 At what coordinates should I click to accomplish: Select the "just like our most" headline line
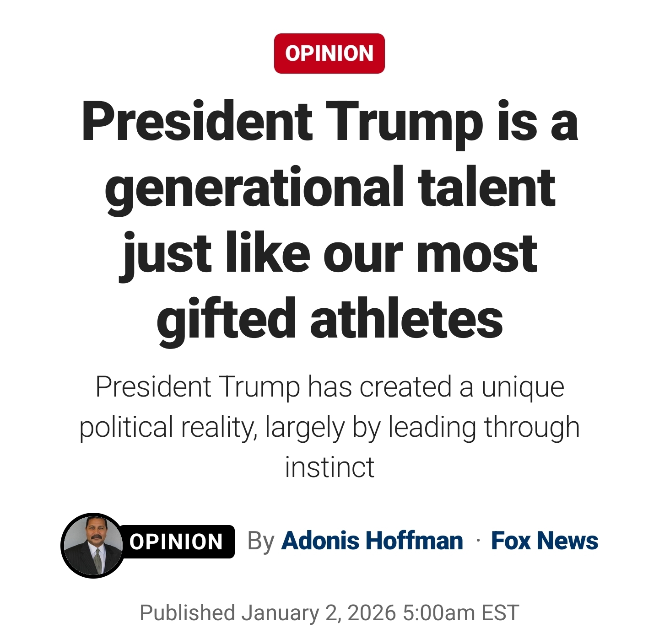click(x=329, y=254)
